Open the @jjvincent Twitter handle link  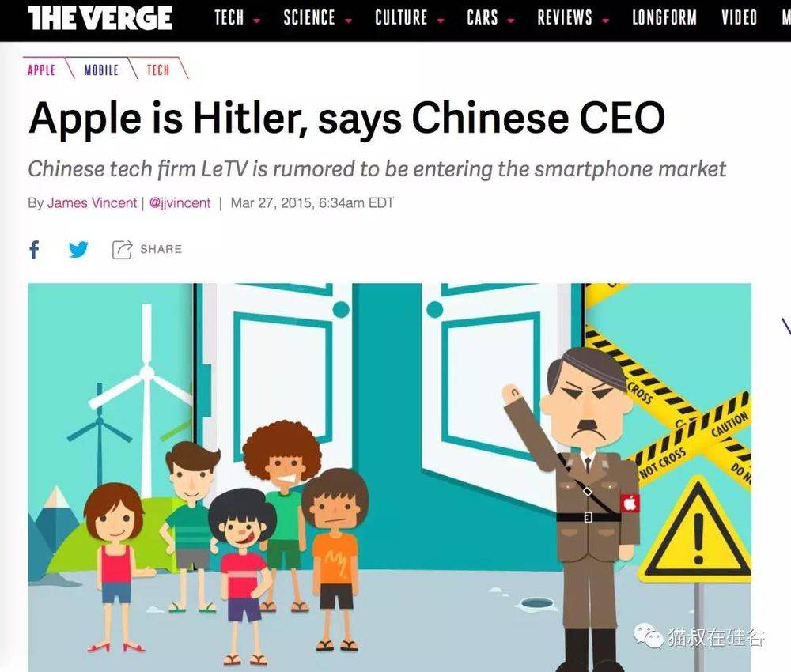180,202
